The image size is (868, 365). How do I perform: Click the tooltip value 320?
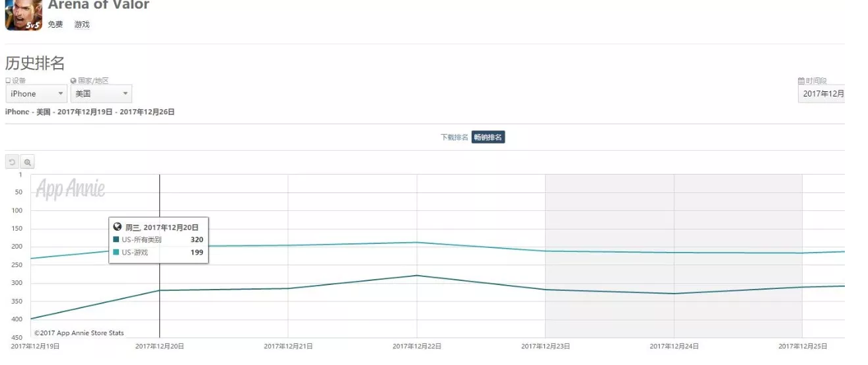[x=197, y=240]
